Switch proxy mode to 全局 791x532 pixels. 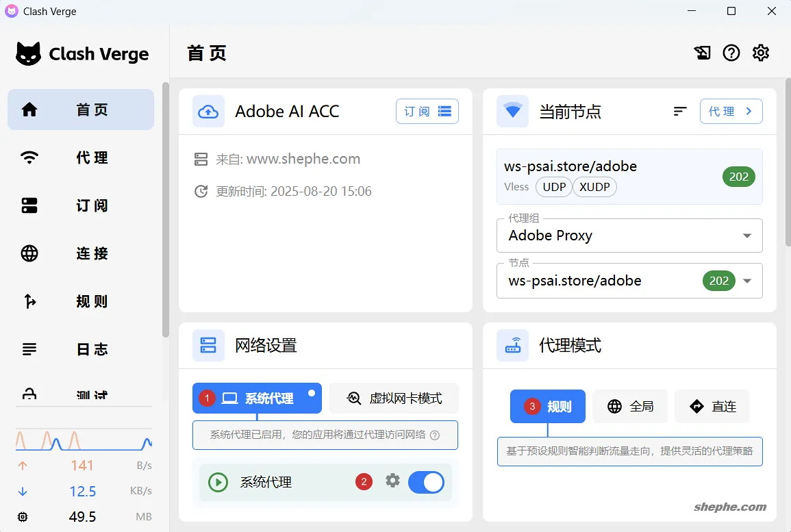click(630, 406)
